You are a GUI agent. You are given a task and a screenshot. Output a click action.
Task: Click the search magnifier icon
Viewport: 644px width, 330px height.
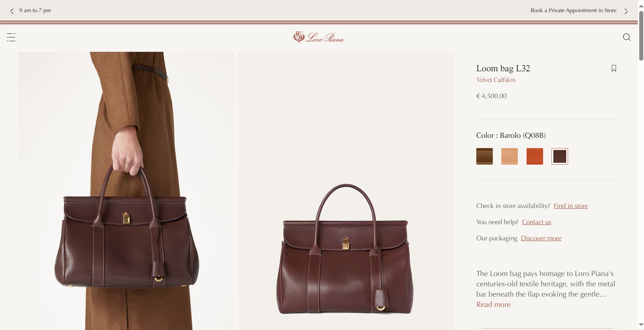626,37
